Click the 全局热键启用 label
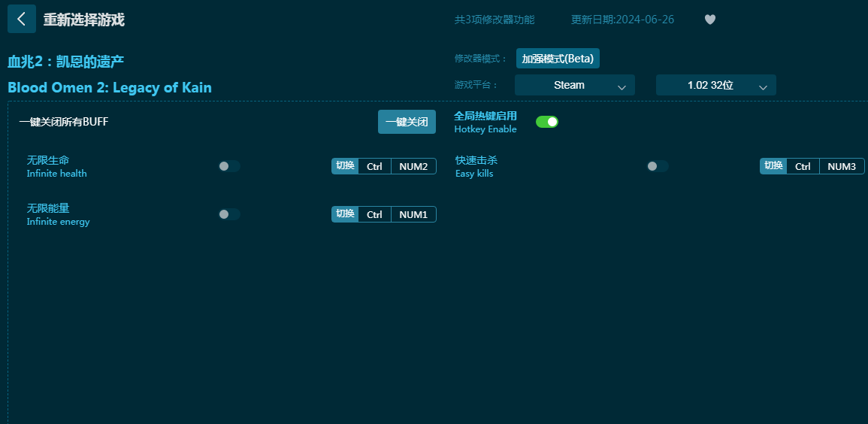 pos(485,116)
